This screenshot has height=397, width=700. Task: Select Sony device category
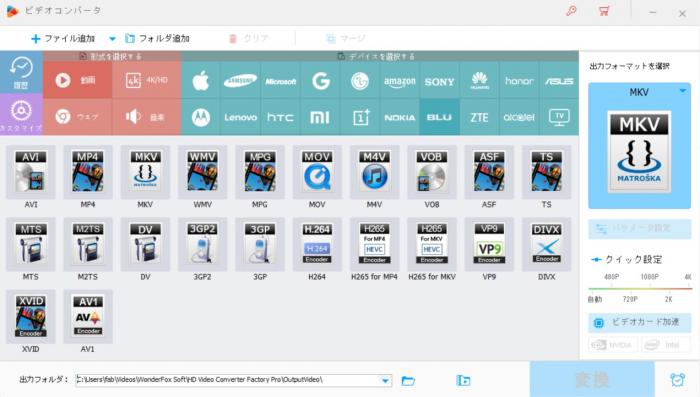click(439, 81)
